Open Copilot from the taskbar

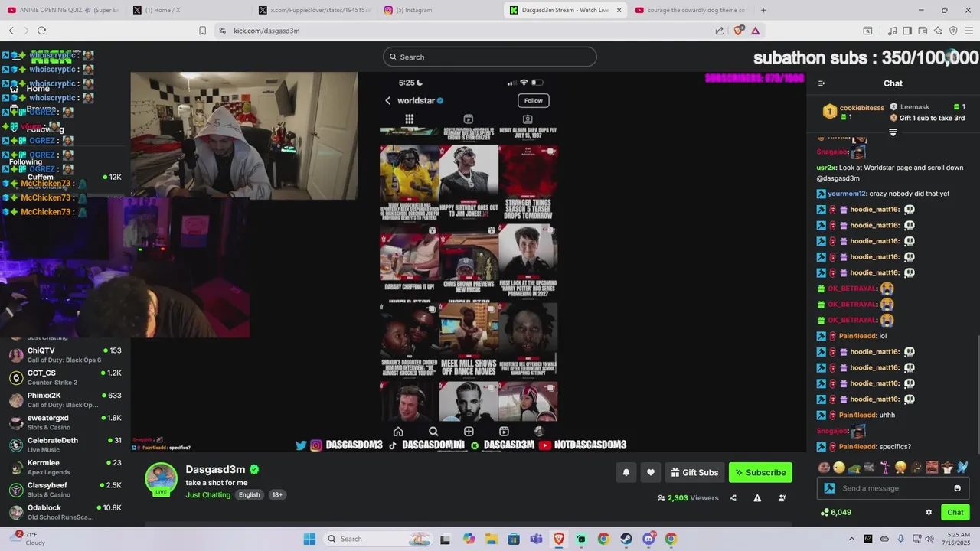pos(469,539)
